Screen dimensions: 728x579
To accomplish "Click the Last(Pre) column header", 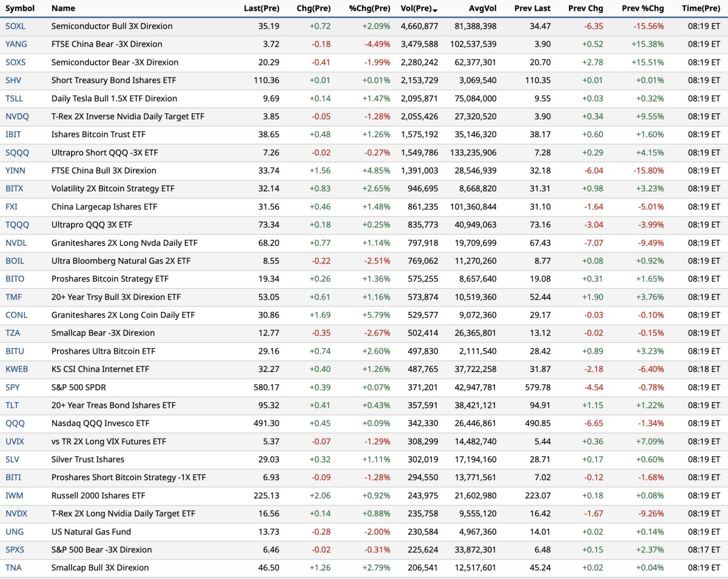I will coord(261,8).
